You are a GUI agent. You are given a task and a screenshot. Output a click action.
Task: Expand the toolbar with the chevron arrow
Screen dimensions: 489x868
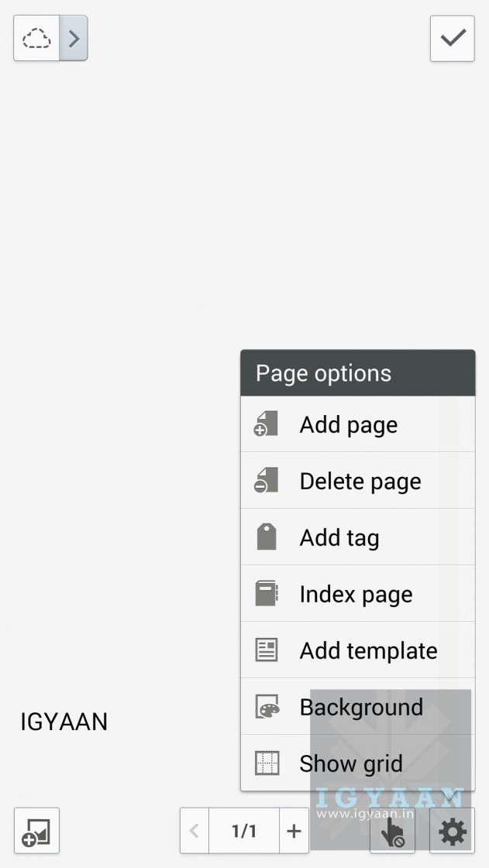click(74, 38)
